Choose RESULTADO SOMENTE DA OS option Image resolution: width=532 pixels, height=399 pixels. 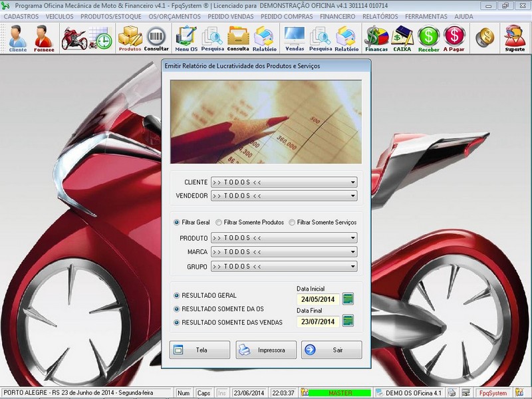click(x=177, y=309)
